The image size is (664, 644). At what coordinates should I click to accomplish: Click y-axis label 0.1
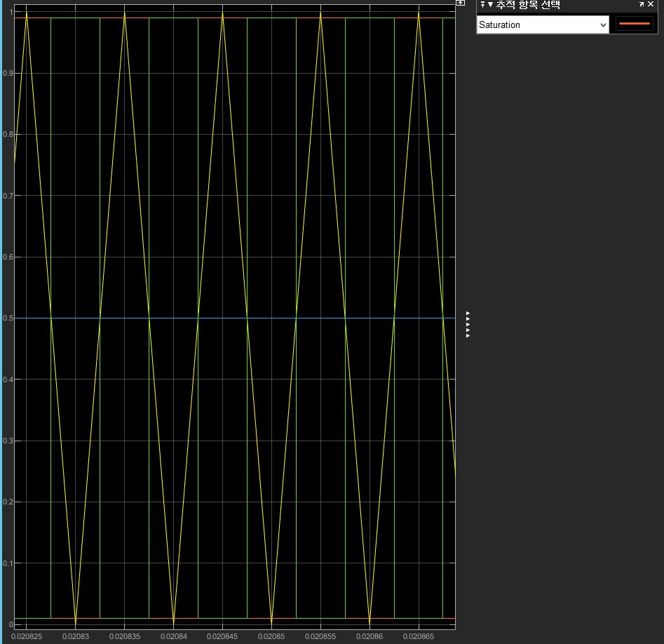pyautogui.click(x=8, y=563)
